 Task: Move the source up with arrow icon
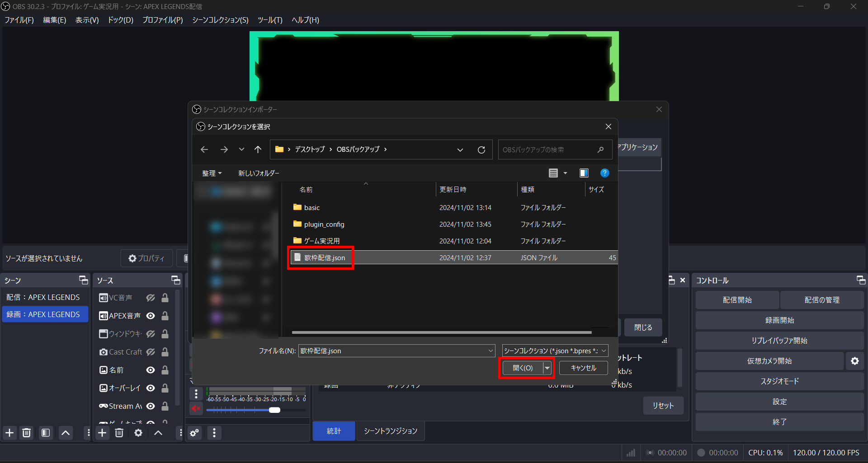point(158,433)
